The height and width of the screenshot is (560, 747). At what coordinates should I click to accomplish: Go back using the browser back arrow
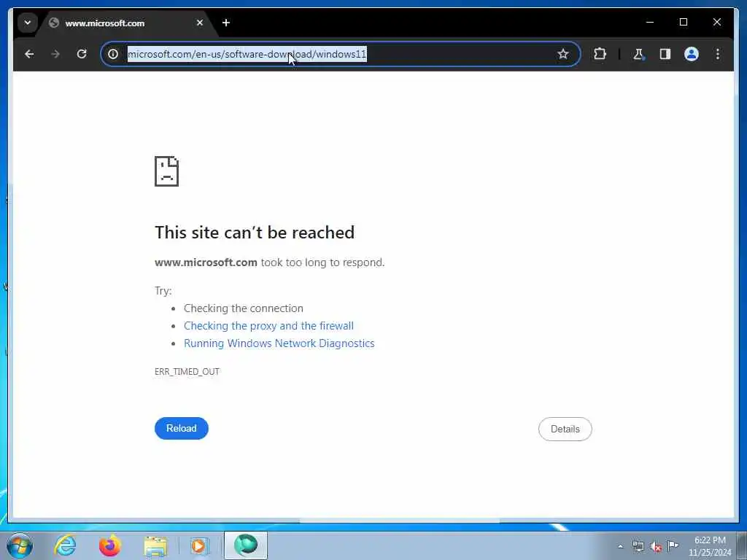[x=29, y=54]
